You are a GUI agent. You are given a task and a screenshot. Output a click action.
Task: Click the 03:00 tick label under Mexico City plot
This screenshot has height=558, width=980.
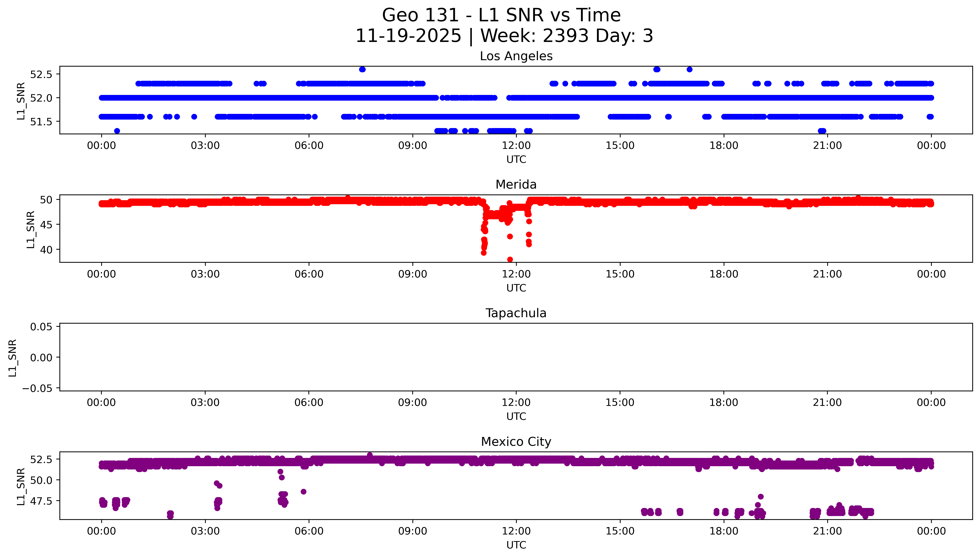pos(205,531)
